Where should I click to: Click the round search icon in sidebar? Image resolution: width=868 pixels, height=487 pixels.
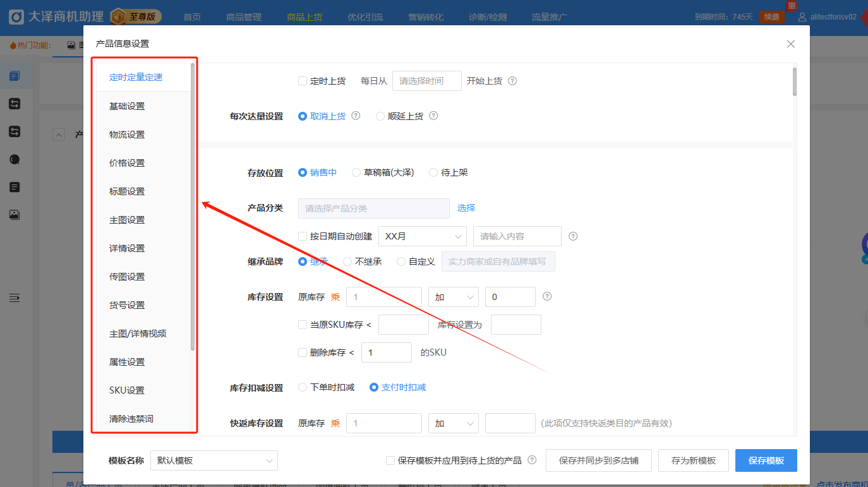(x=15, y=159)
